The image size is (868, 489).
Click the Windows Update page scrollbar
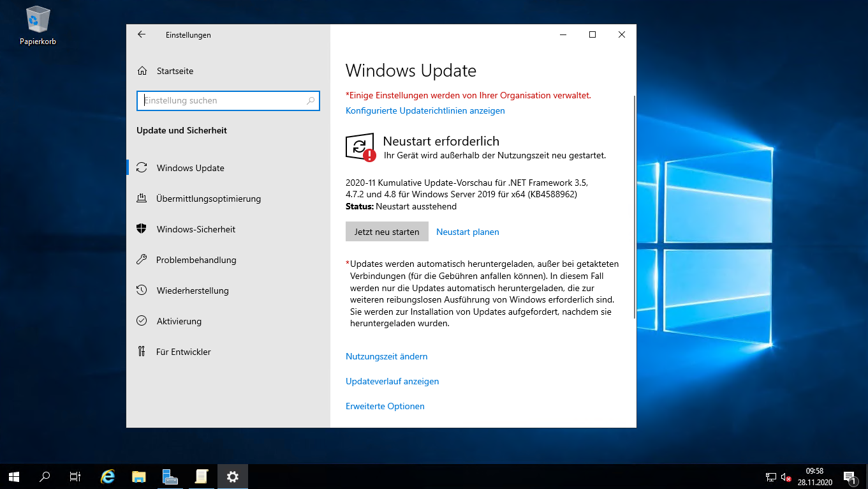click(634, 207)
